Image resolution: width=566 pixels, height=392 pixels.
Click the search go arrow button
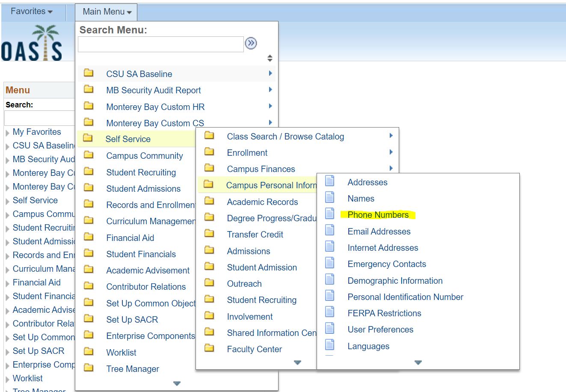tap(251, 43)
